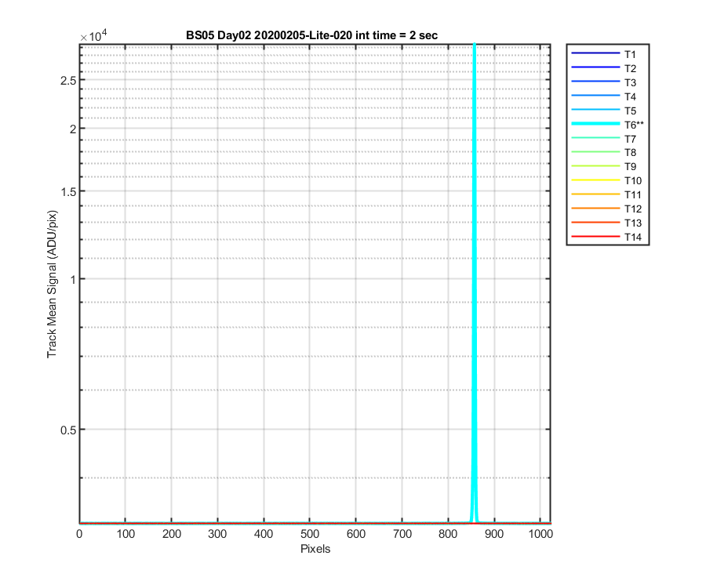Image resolution: width=706 pixels, height=588 pixels.
Task: Click the T13 legend label
Action: pyautogui.click(x=632, y=223)
